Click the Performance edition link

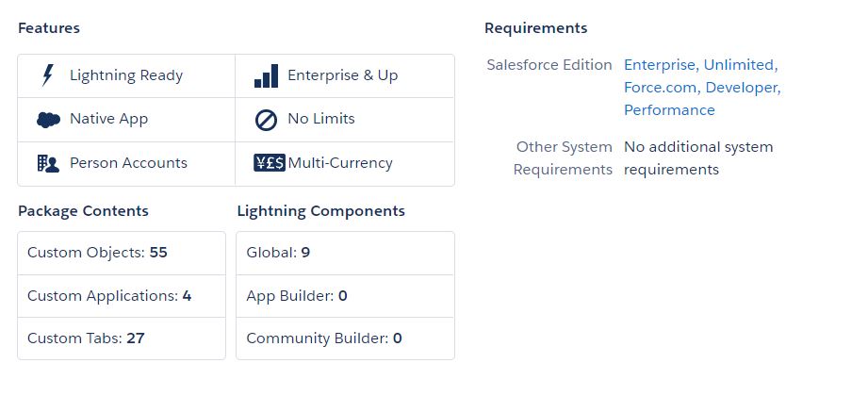669,110
